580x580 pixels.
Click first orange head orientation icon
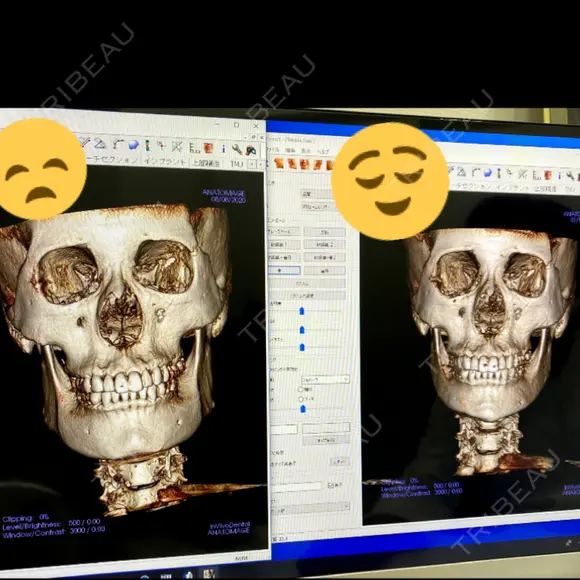(279, 163)
